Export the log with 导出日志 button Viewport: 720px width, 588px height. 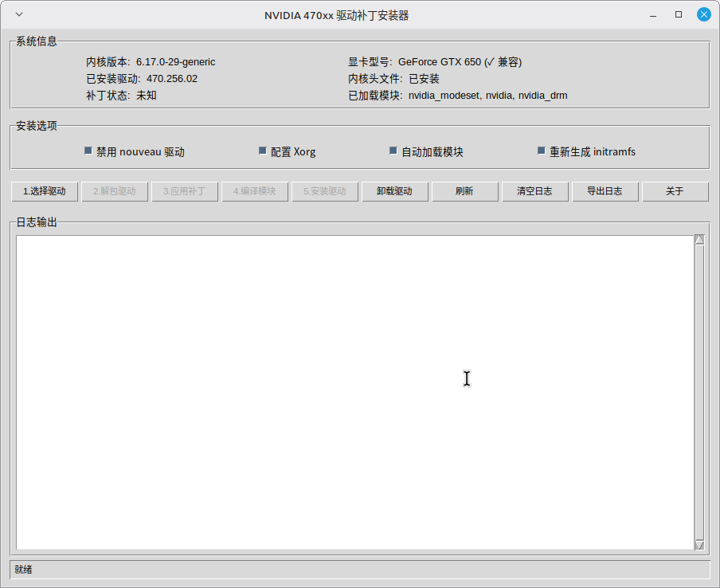tap(605, 191)
